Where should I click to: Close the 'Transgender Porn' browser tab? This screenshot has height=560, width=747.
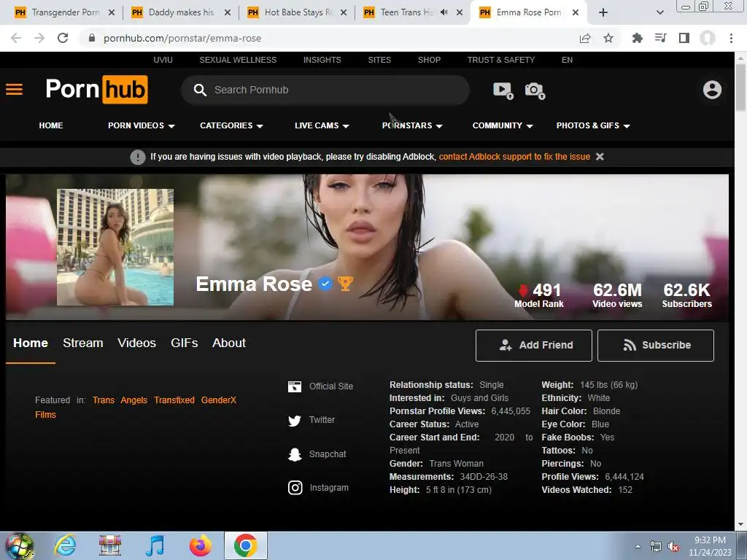112,12
